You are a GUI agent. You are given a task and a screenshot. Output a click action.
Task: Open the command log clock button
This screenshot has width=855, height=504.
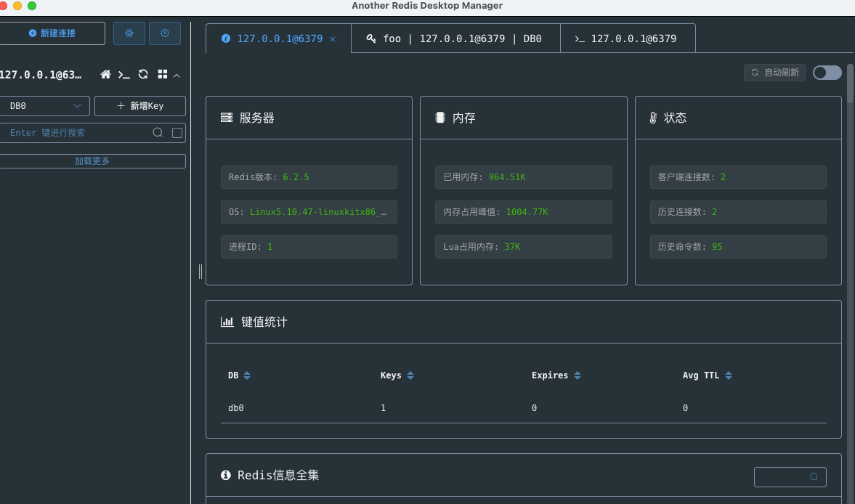[165, 33]
